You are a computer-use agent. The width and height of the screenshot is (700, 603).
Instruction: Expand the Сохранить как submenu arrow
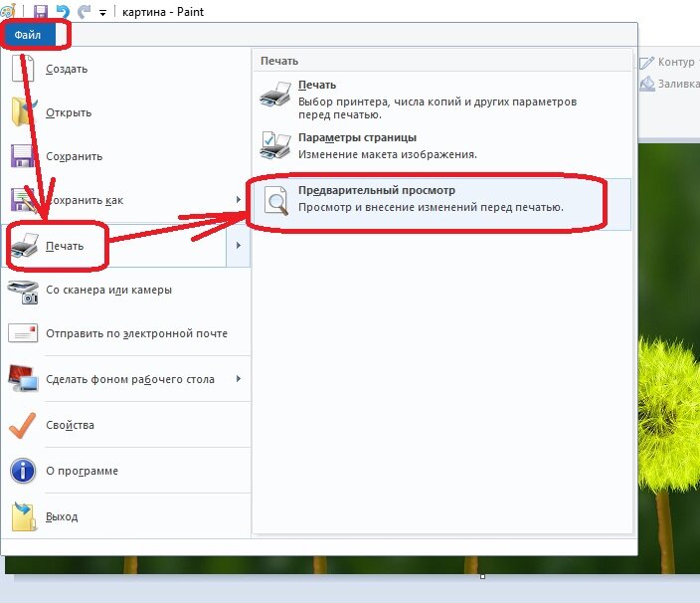239,200
